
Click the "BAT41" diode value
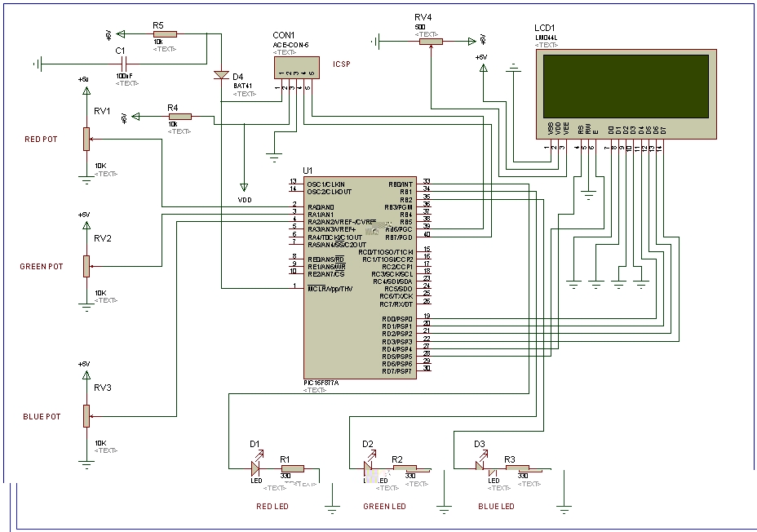[243, 86]
